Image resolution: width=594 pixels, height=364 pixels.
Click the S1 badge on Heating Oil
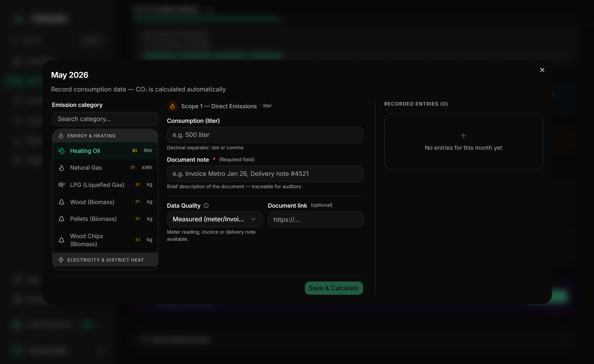135,151
